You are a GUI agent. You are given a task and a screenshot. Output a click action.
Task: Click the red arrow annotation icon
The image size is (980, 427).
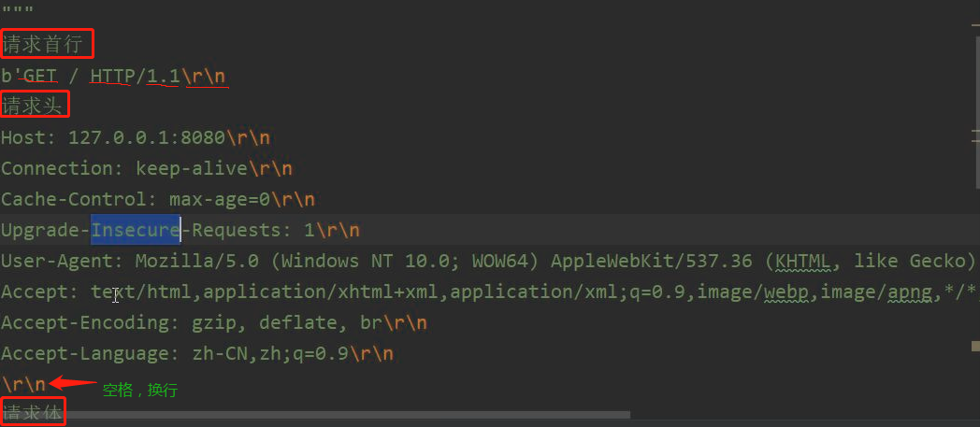74,382
